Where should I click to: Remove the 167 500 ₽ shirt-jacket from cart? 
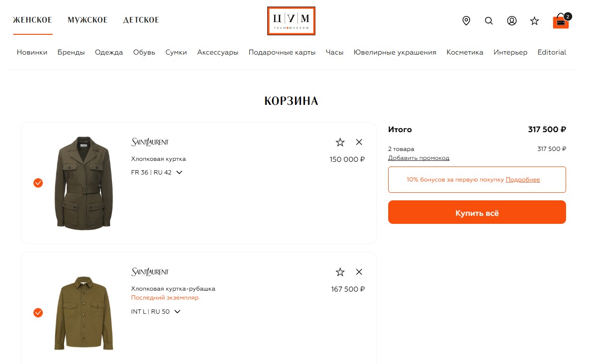359,272
